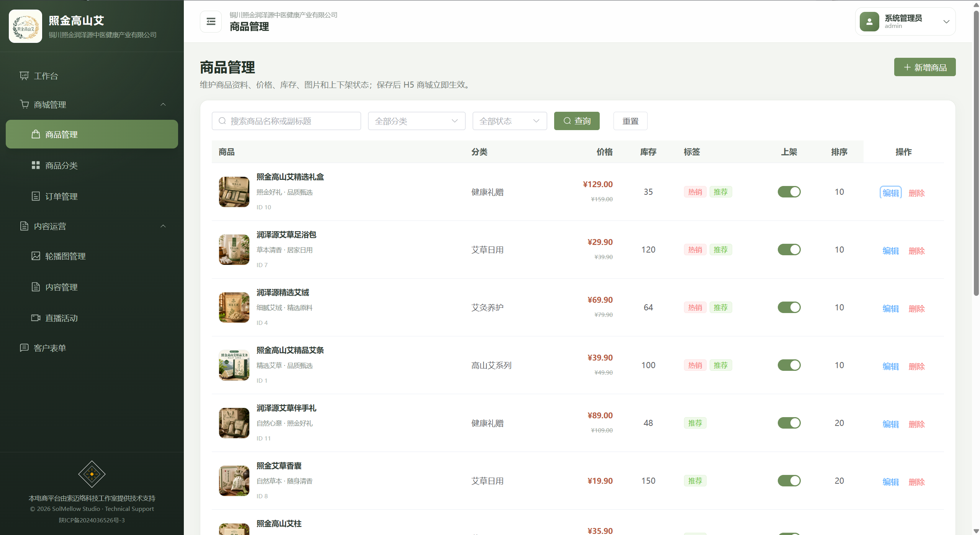
Task: Click the 商品分类 grid icon
Action: [36, 165]
